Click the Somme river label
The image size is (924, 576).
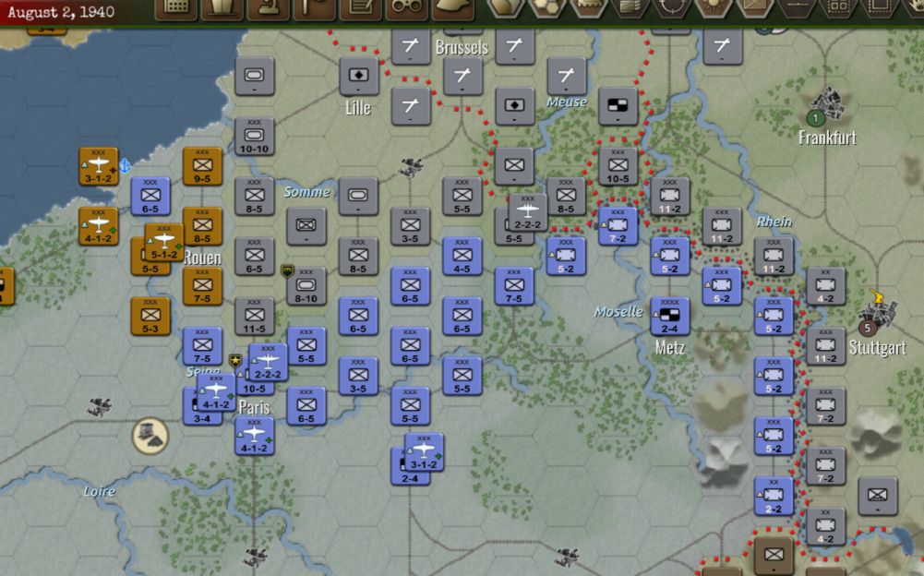306,192
